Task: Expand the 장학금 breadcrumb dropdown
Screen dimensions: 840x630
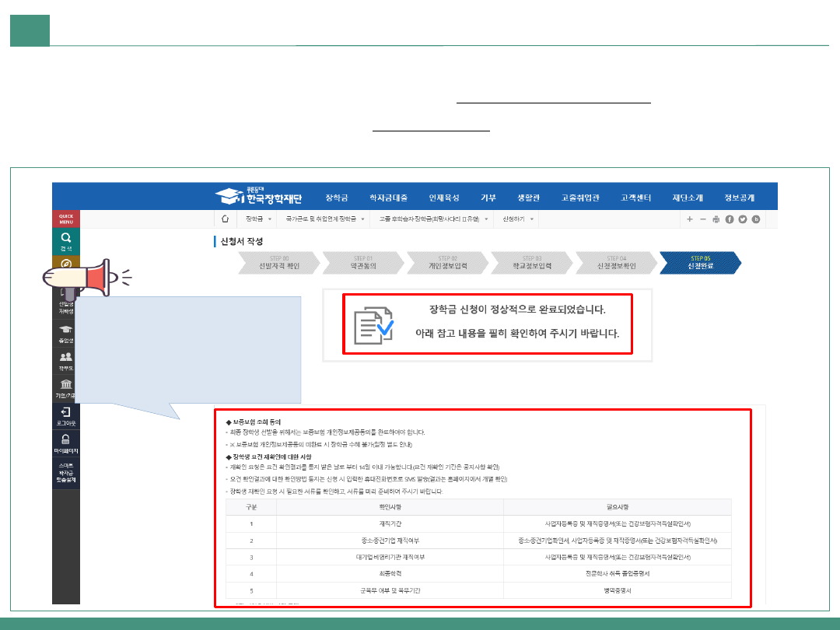Action: coord(258,219)
